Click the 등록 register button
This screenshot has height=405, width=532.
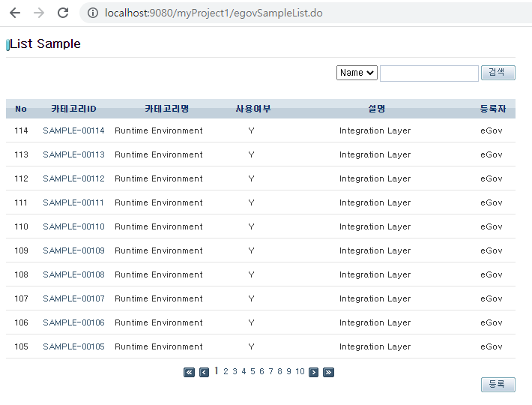[498, 385]
